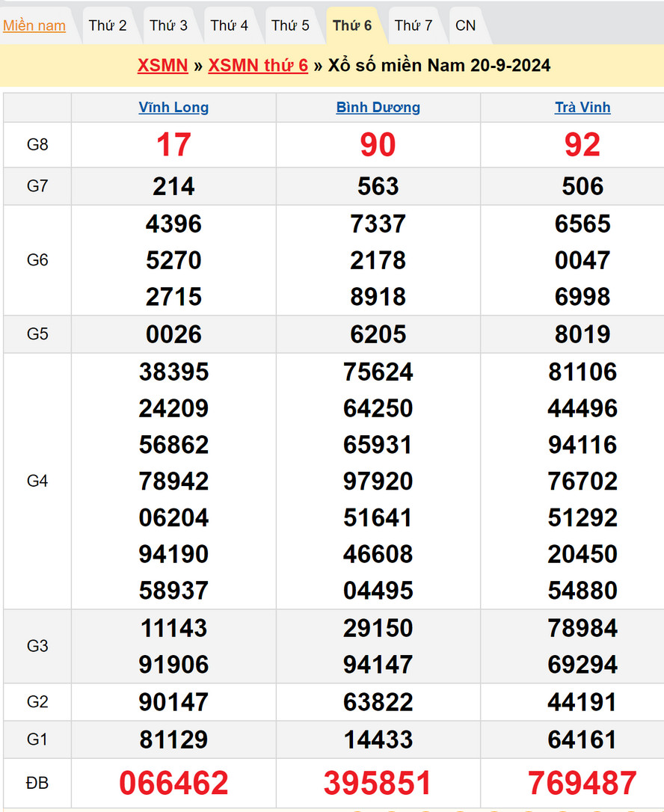Click Vĩnh Long special prize 066462
Viewport: 664px width, 812px height.
click(173, 783)
